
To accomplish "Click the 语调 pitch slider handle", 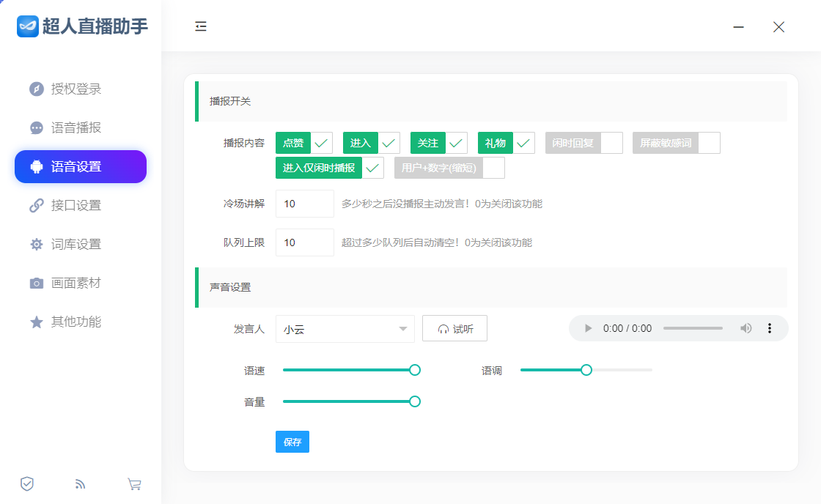I will (x=586, y=370).
